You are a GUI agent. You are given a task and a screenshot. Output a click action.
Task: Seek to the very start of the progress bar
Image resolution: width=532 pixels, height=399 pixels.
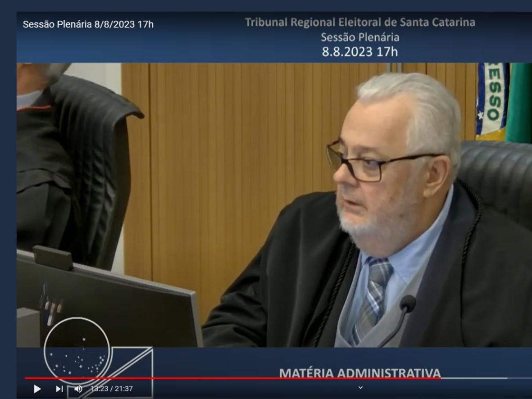tap(26, 378)
